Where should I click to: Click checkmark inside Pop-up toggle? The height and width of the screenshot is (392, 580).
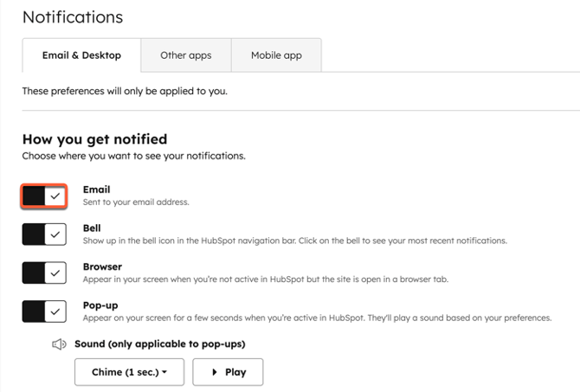pyautogui.click(x=55, y=312)
